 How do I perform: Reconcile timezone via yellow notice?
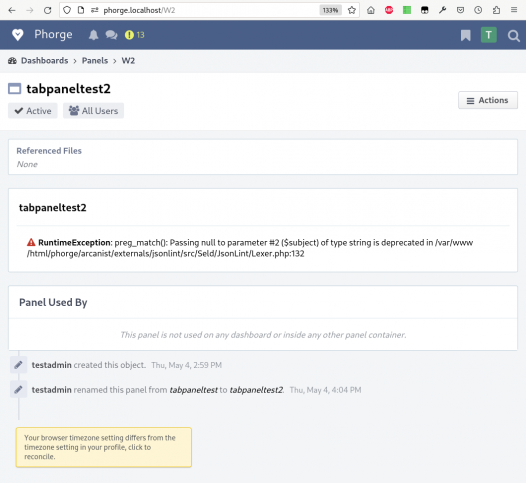[104, 447]
